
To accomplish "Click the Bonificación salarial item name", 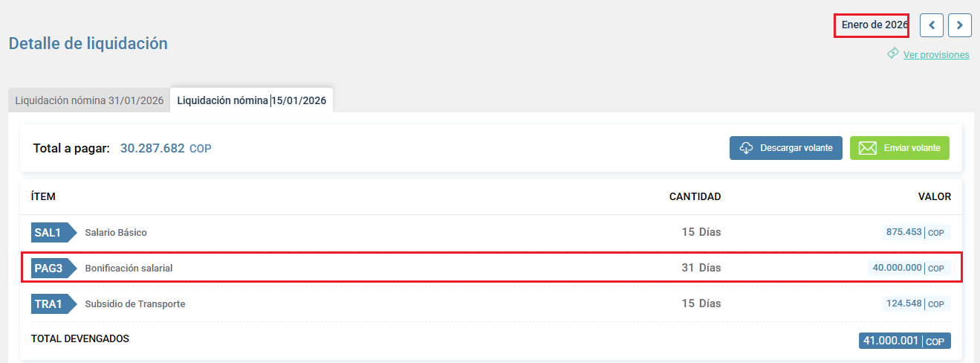I will pyautogui.click(x=129, y=268).
